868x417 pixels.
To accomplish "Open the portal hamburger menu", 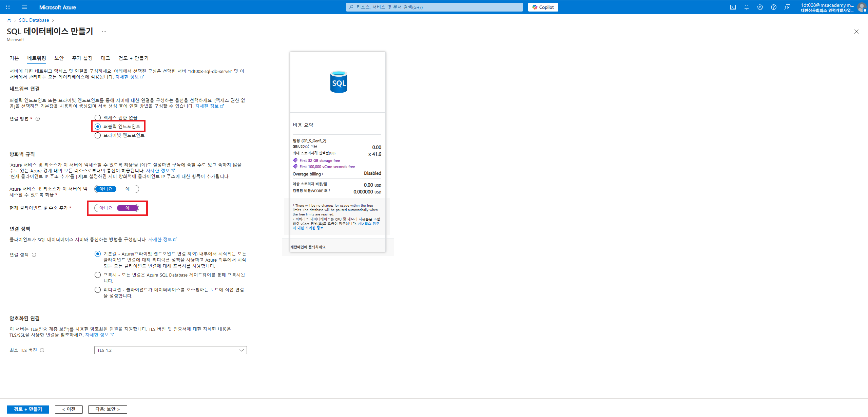I will [24, 7].
